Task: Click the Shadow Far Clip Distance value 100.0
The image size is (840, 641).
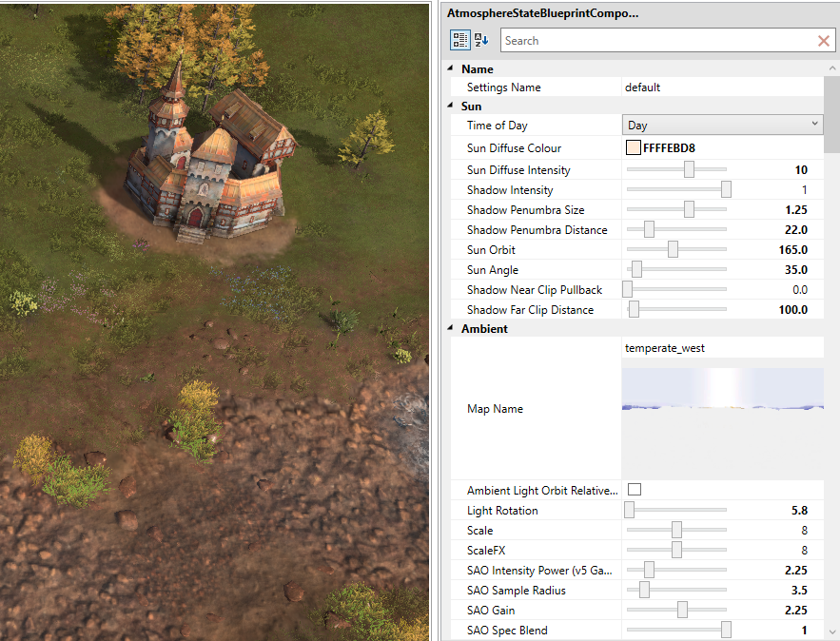Action: click(x=792, y=309)
